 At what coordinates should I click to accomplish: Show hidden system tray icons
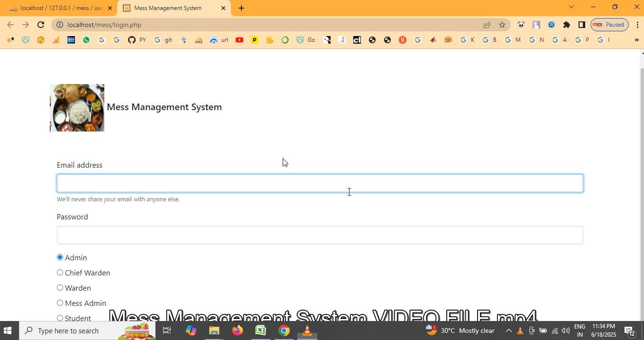point(508,331)
